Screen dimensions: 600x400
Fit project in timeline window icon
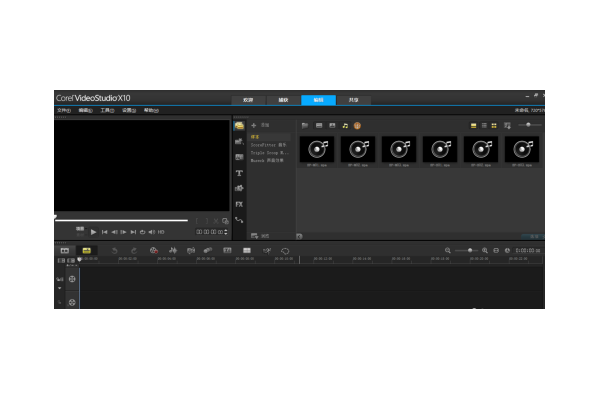496,250
